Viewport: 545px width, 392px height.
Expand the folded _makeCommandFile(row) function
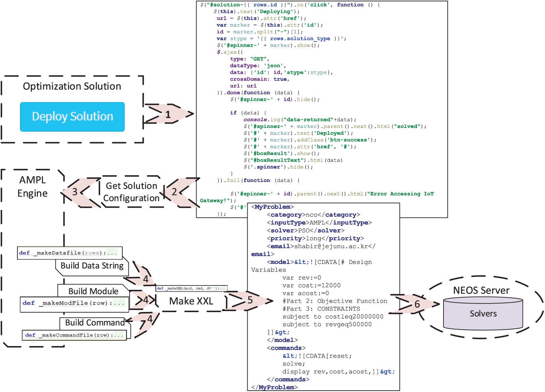point(118,335)
